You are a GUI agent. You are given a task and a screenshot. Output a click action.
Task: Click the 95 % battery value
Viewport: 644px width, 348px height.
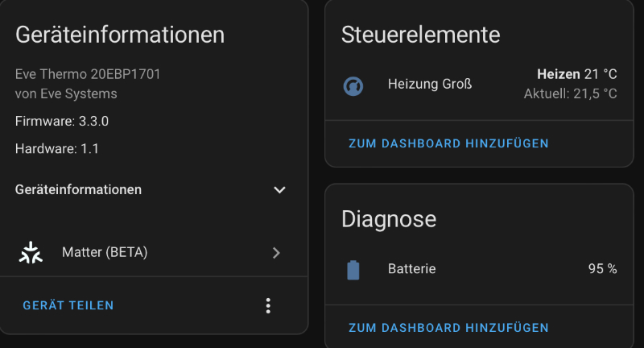point(602,269)
